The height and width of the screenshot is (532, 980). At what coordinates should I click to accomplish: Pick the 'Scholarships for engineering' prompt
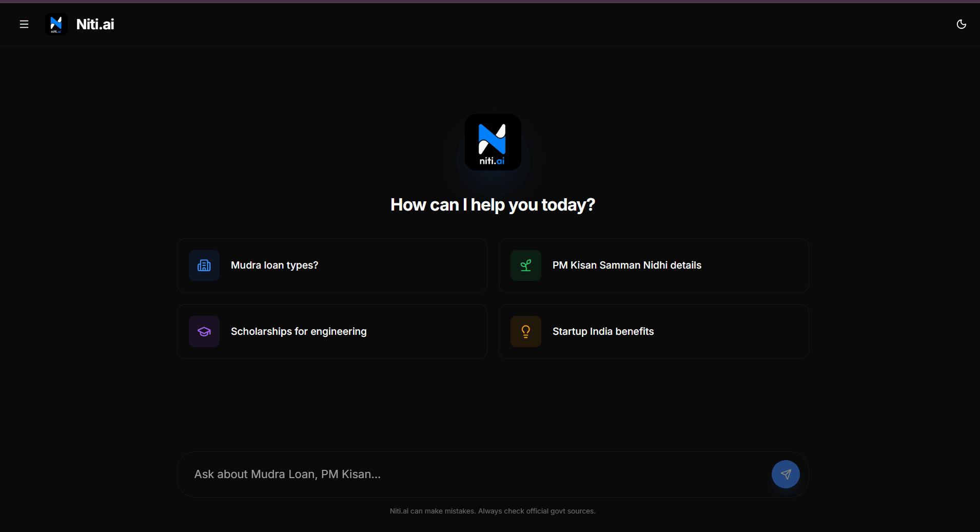click(x=299, y=332)
